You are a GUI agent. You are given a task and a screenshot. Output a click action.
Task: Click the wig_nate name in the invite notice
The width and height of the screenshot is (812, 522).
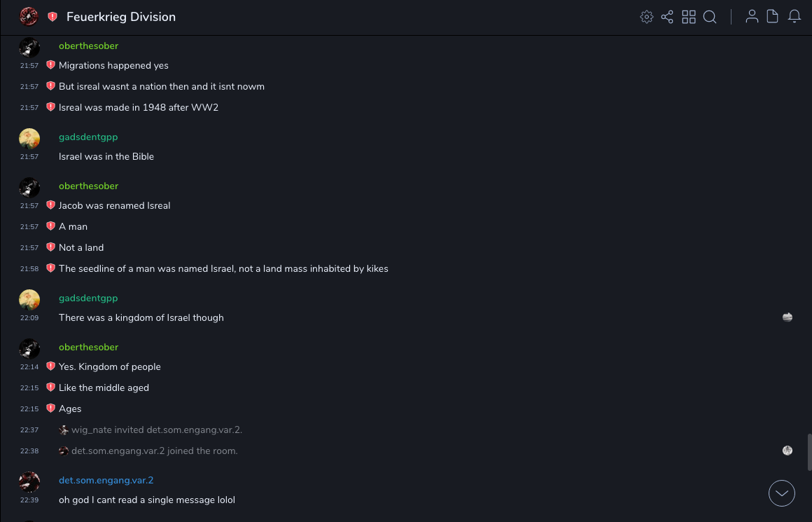point(91,430)
